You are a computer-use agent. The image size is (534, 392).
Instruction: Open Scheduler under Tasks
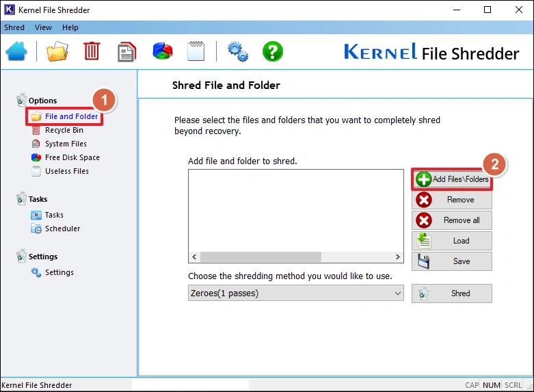62,228
